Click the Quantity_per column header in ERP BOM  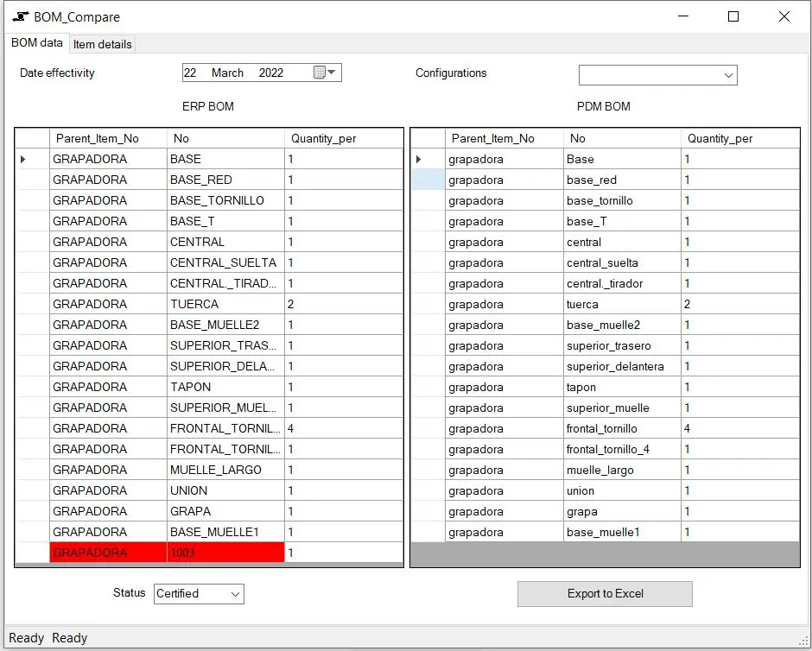[324, 138]
